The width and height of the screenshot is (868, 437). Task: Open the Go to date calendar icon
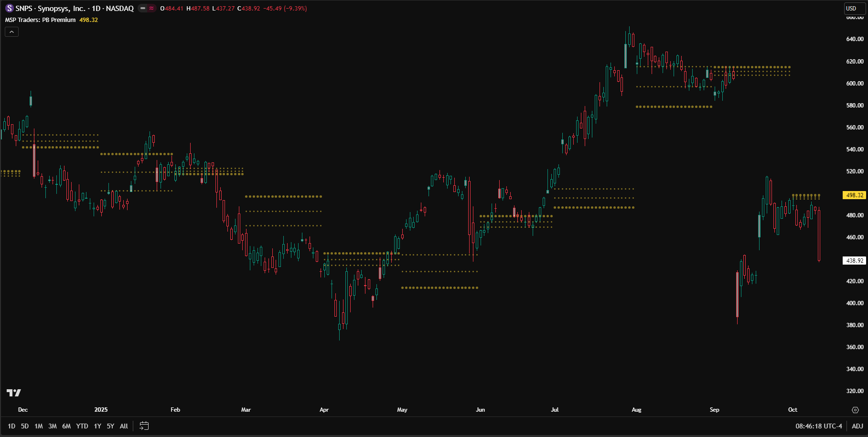tap(144, 426)
